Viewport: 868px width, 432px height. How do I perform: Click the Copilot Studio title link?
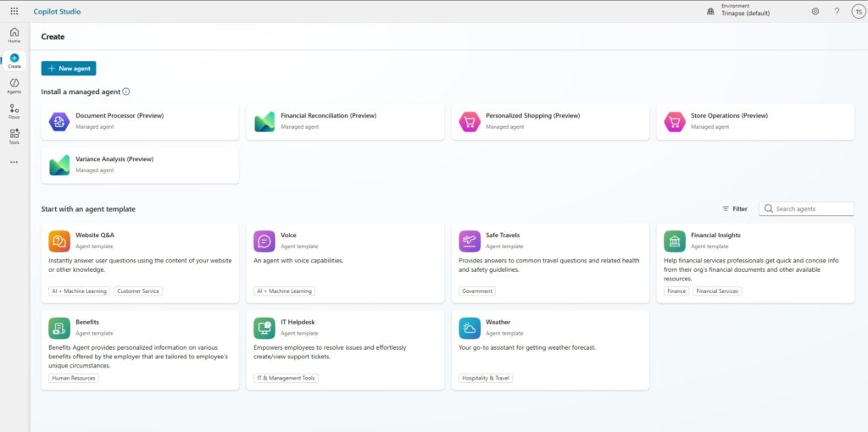[58, 11]
